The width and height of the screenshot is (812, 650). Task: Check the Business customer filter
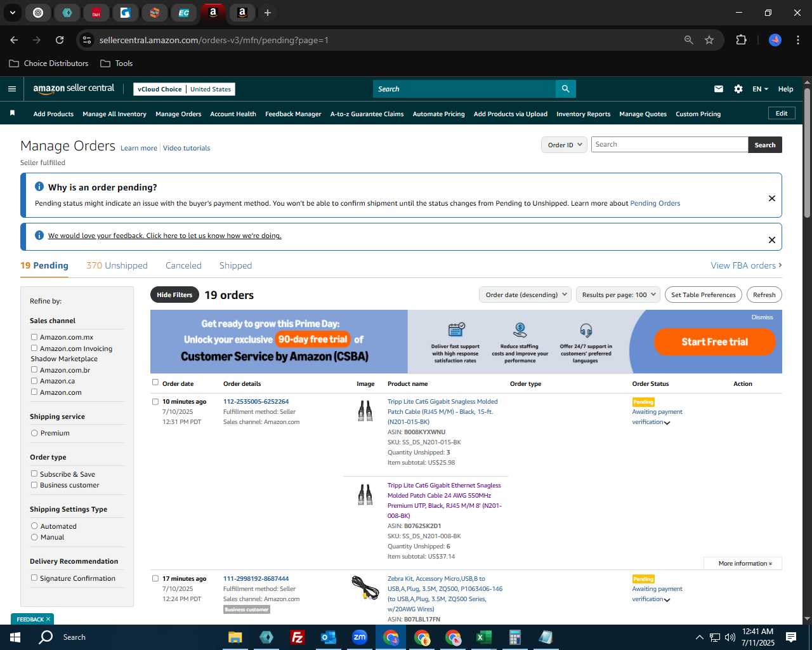34,484
